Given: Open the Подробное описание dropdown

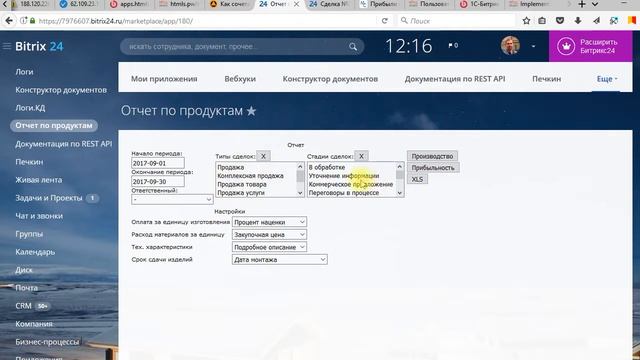Looking at the screenshot, I should pos(269,247).
